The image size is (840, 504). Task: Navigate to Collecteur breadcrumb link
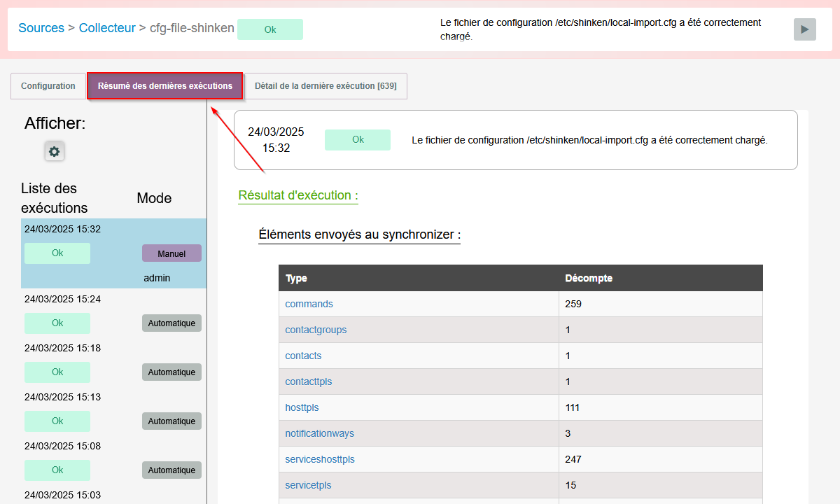pyautogui.click(x=107, y=29)
